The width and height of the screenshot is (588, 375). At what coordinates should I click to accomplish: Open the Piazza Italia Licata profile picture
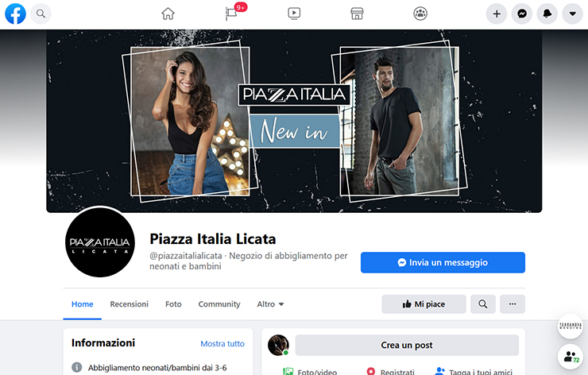(100, 242)
